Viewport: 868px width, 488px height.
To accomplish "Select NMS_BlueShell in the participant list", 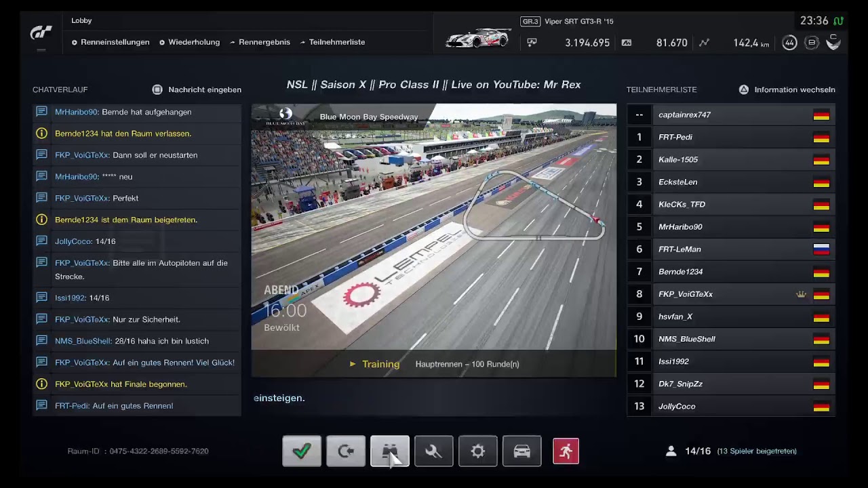I will pos(731,339).
